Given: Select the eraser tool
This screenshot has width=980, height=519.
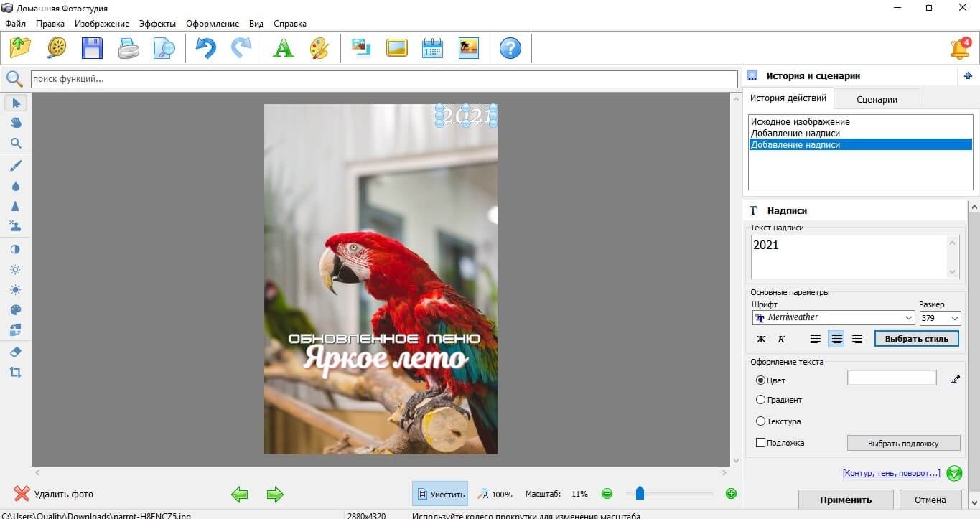Looking at the screenshot, I should pyautogui.click(x=16, y=352).
